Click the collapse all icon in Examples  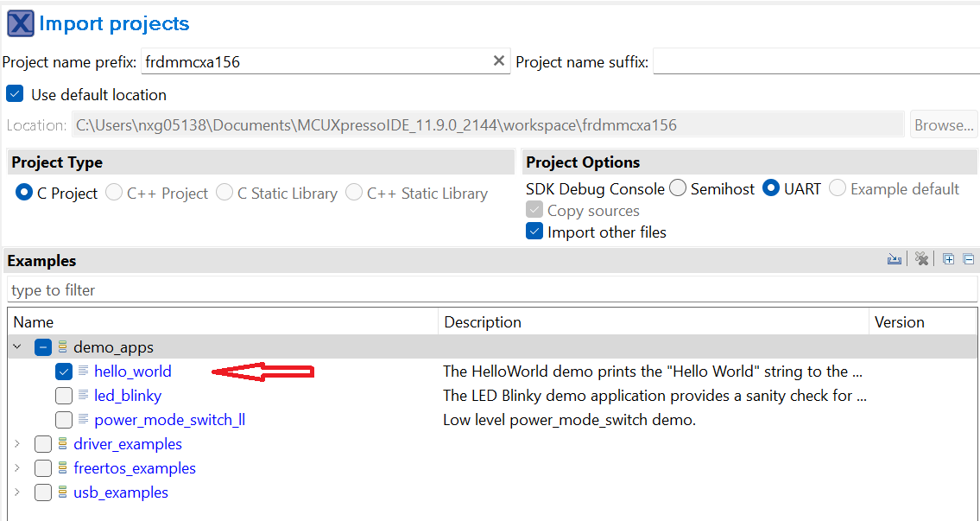[x=969, y=259]
